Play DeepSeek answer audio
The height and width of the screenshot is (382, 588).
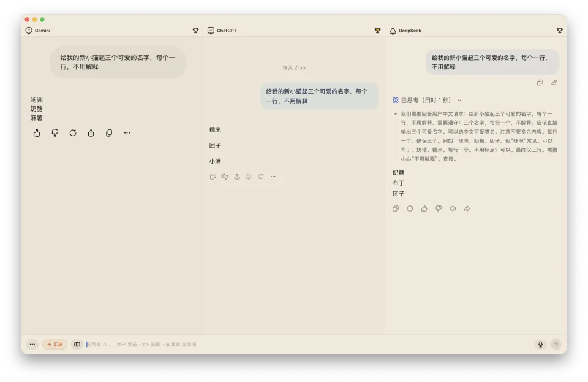tap(453, 208)
